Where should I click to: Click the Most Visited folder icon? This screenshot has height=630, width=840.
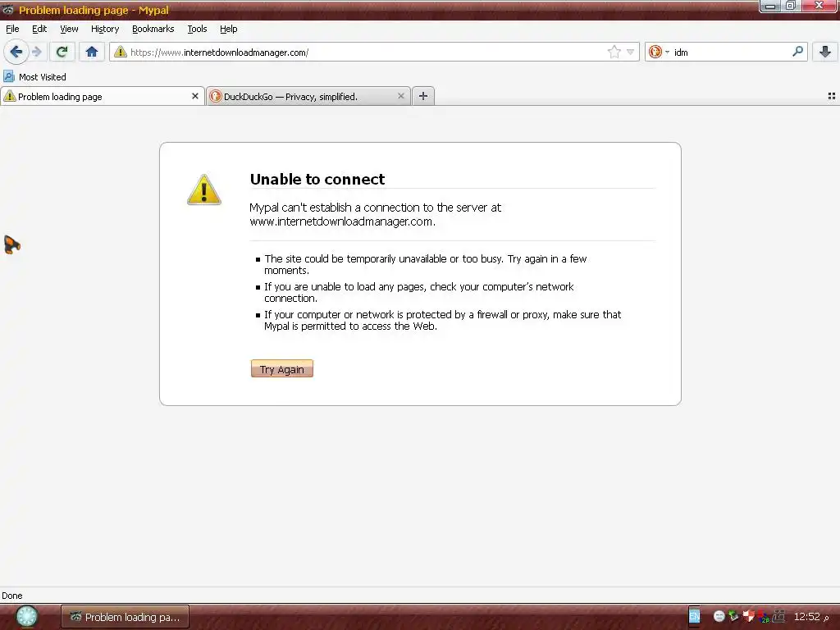9,76
